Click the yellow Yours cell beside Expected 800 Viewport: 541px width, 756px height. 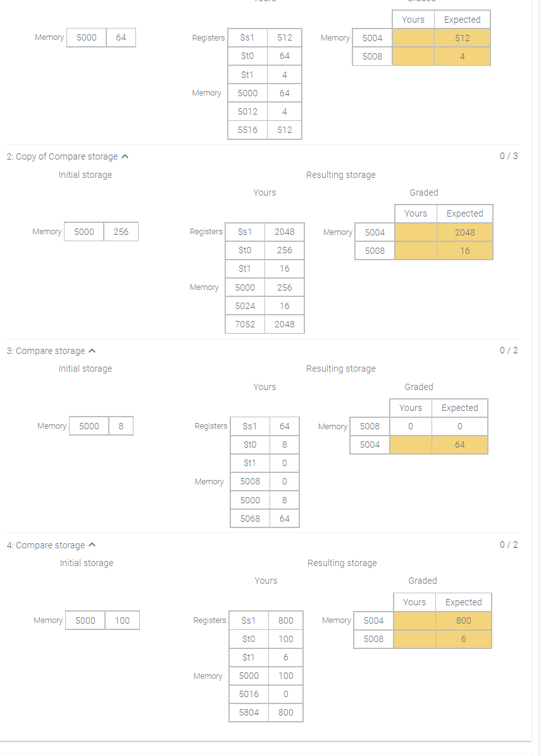coord(413,621)
